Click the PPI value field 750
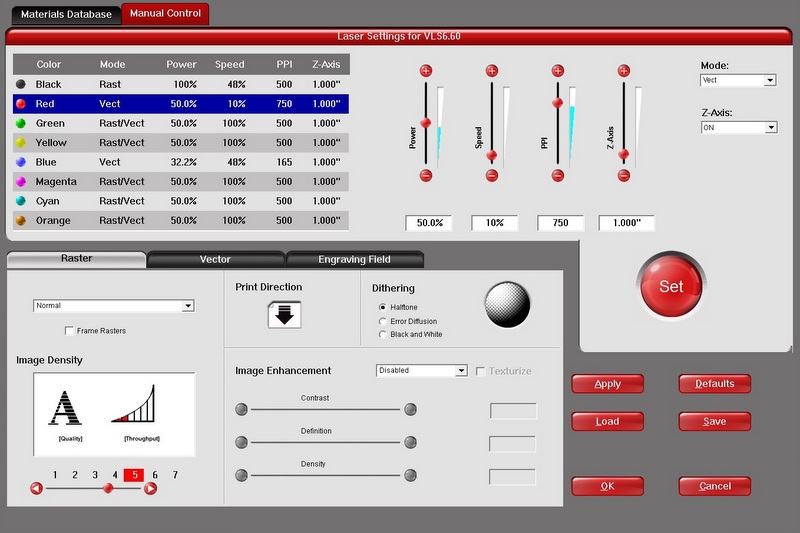 [560, 223]
